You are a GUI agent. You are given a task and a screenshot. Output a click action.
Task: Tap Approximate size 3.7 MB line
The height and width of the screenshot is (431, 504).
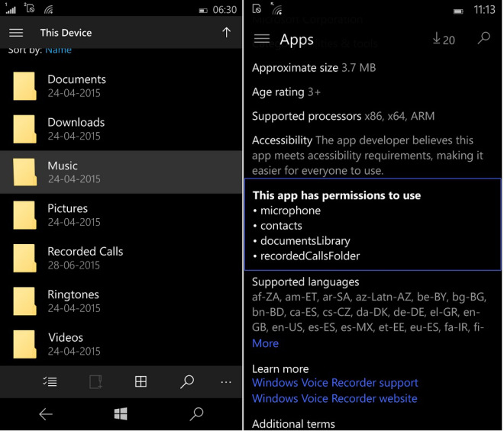pyautogui.click(x=314, y=68)
